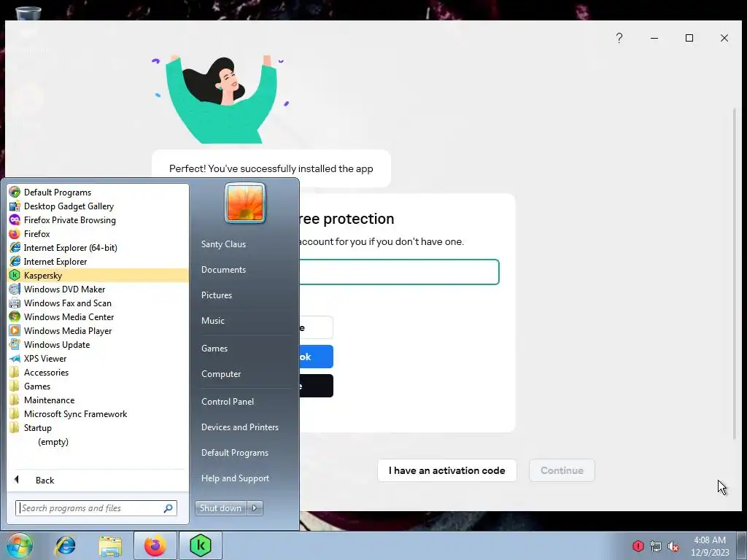
Task: Click the Shut down button
Action: tap(221, 508)
